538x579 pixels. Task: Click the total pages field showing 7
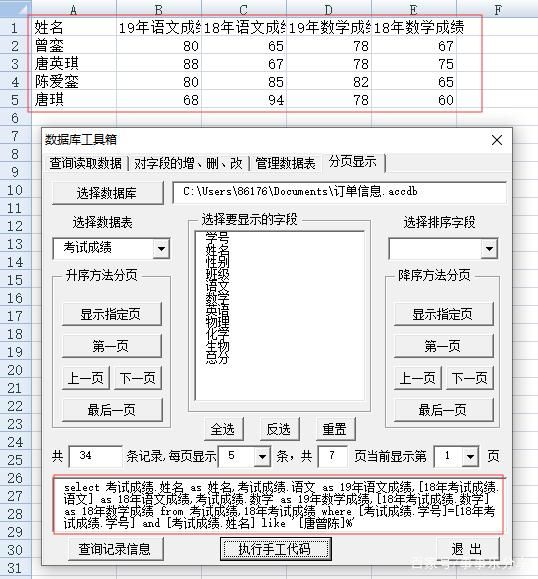click(x=332, y=456)
